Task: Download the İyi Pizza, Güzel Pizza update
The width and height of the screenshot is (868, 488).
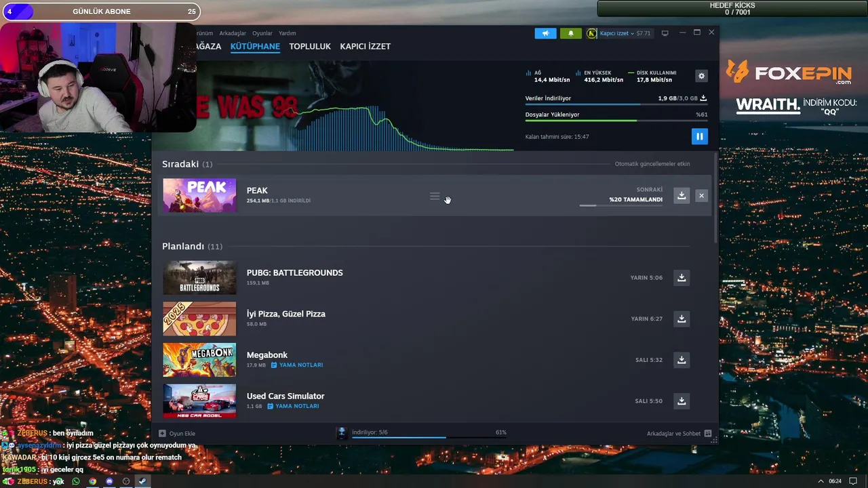Action: click(x=682, y=319)
